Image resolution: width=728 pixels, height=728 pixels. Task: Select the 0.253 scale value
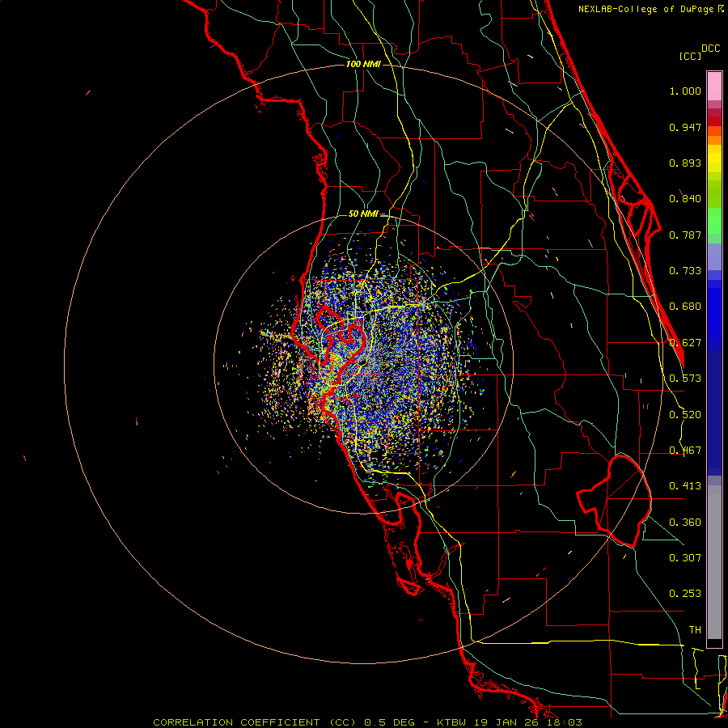pos(685,594)
